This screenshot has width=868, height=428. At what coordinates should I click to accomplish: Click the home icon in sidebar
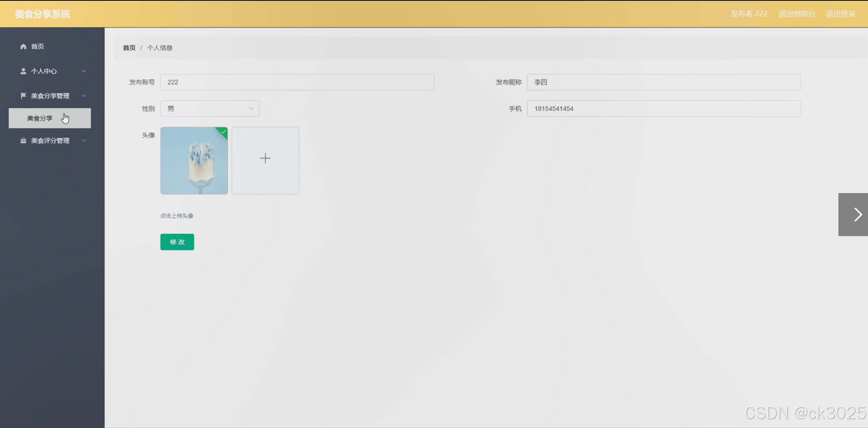click(23, 47)
